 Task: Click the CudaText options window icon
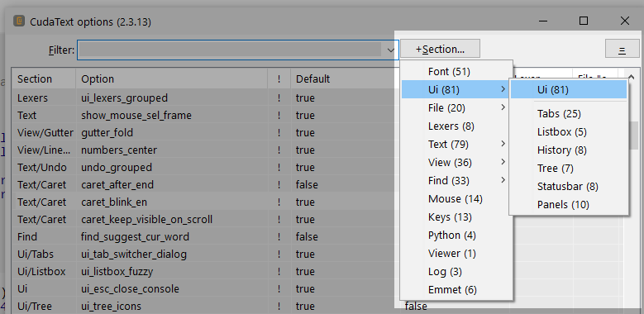click(19, 21)
